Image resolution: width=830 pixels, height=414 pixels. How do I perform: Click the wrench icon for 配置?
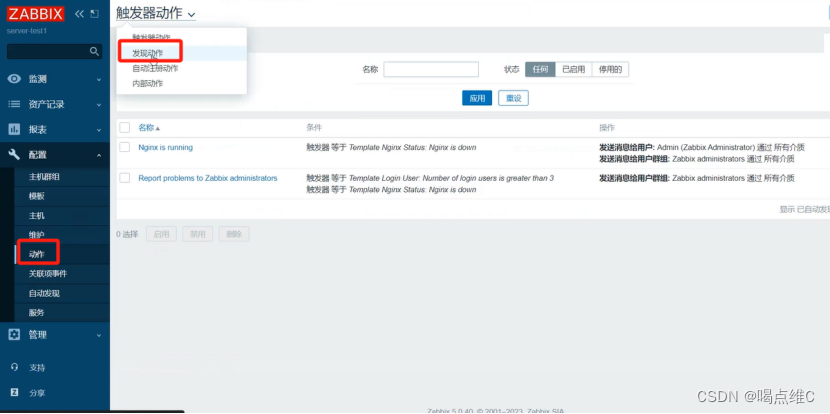[x=14, y=155]
